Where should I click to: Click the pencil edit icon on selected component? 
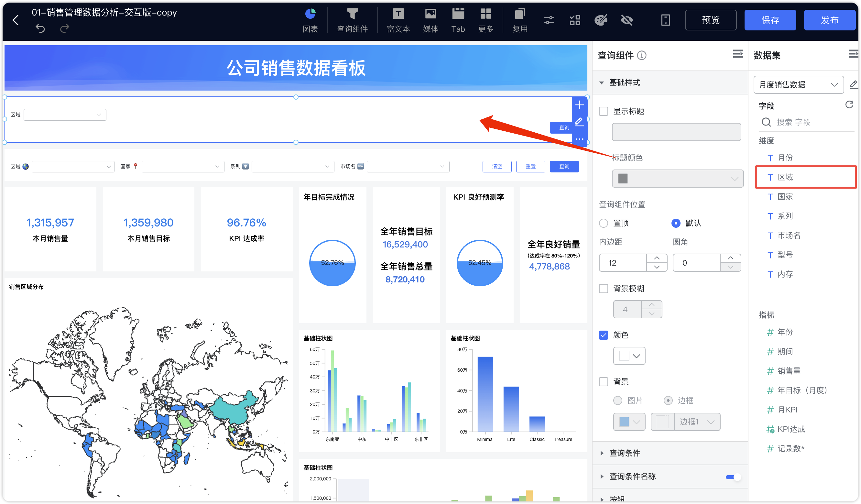coord(579,122)
